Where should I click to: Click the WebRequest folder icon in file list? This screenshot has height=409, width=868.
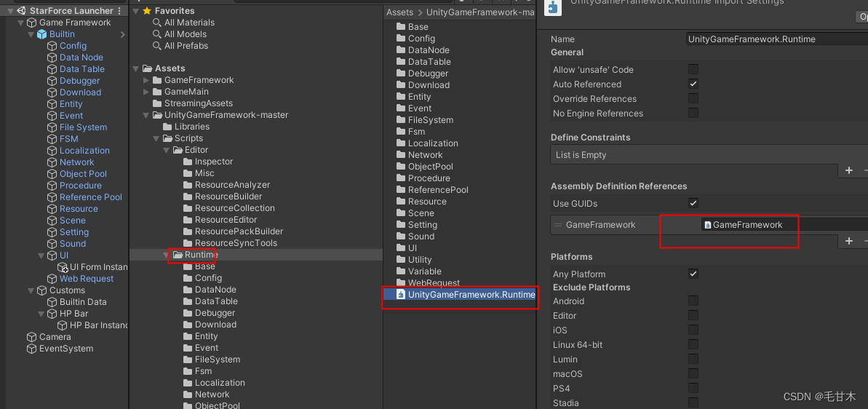point(401,283)
